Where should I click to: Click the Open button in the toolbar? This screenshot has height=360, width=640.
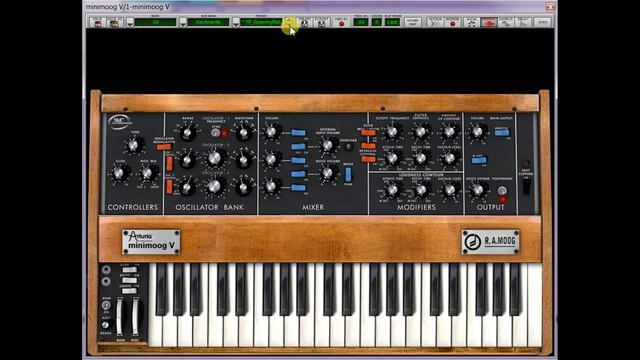(542, 23)
